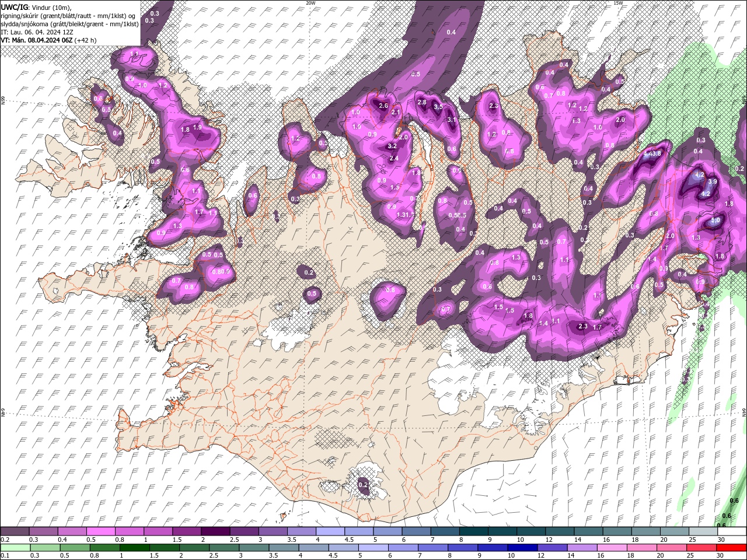
Task: Click the 'slydda/snjókoma' legend description line
Action: 70,24
